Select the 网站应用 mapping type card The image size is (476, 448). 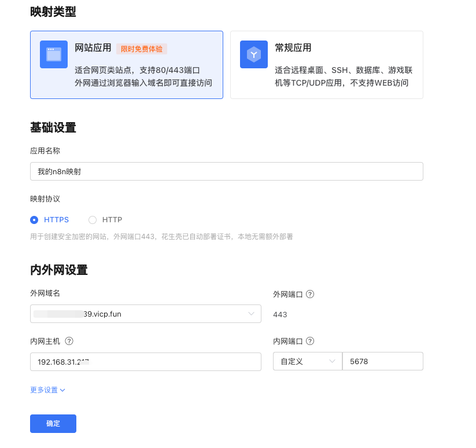click(126, 64)
